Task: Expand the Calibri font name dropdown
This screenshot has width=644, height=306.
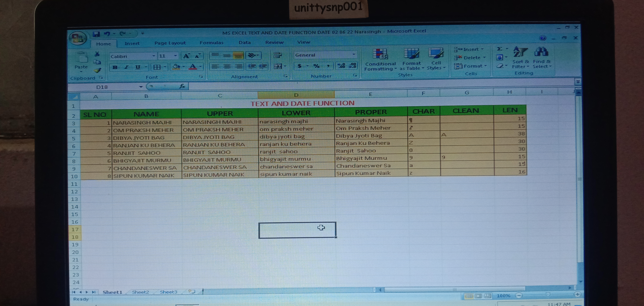Action: (x=154, y=56)
